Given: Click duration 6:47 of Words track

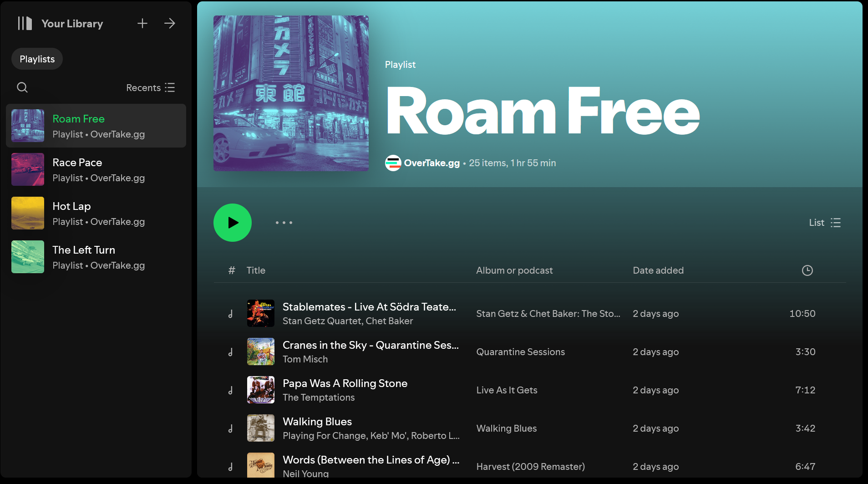Looking at the screenshot, I should 805,467.
